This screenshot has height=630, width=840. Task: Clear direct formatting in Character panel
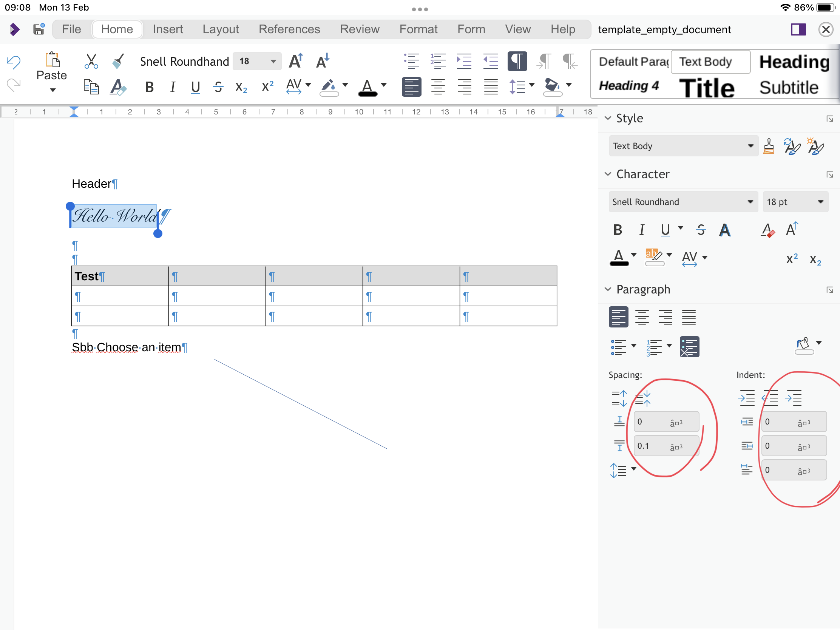click(767, 230)
